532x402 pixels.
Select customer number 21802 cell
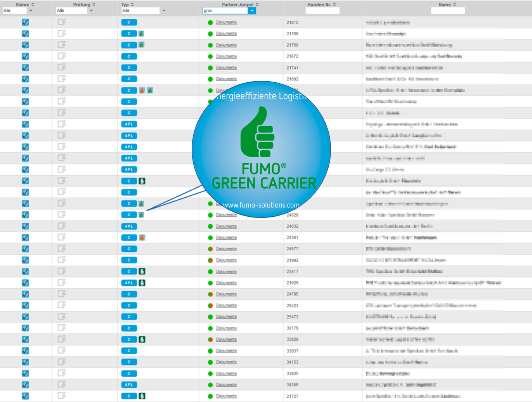292,79
